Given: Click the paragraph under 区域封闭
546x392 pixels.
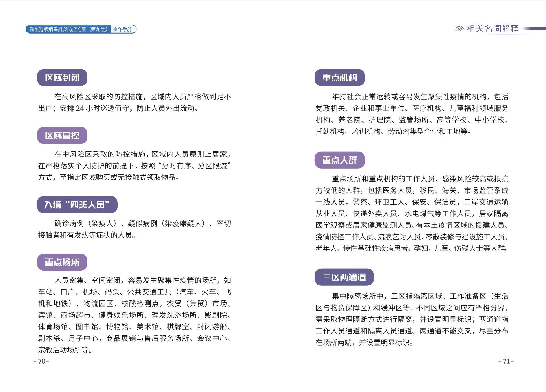Looking at the screenshot, I should point(134,102).
